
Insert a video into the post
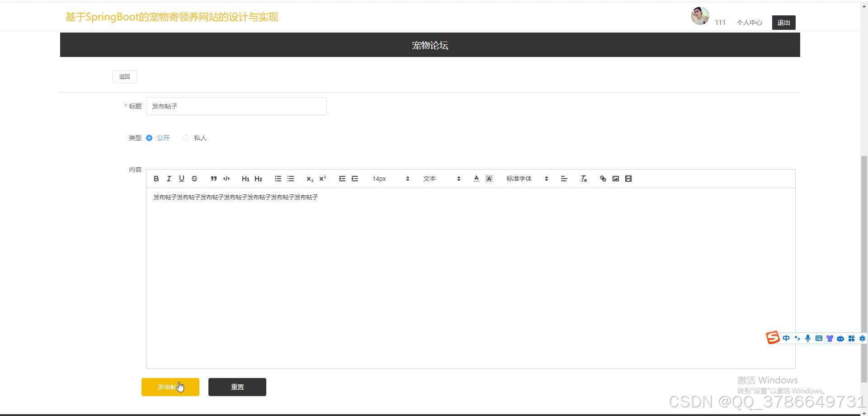(x=628, y=179)
